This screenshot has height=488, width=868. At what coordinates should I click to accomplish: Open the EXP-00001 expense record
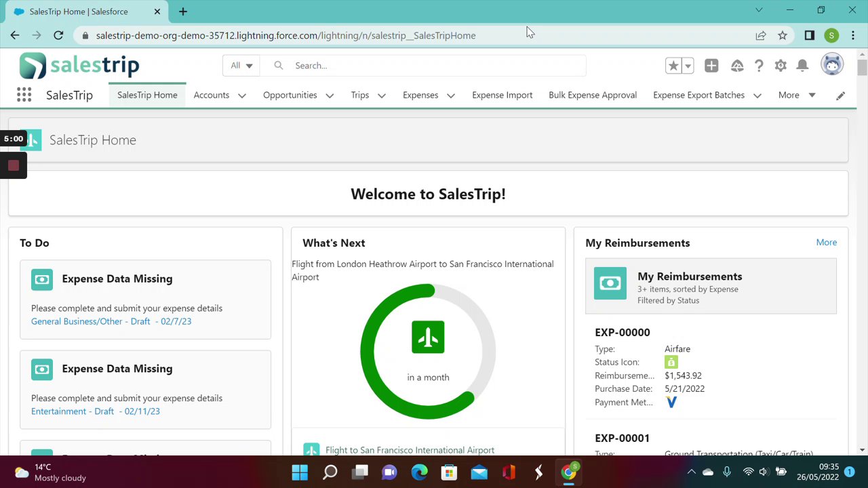click(x=623, y=439)
